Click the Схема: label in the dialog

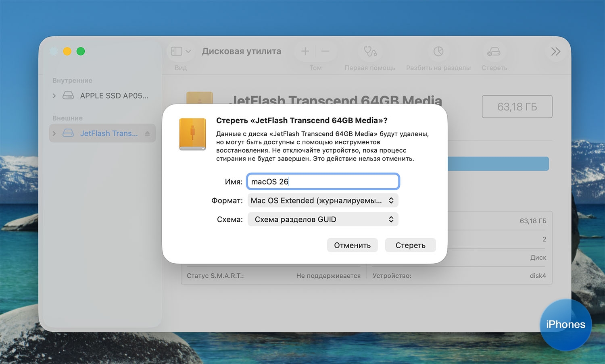(x=230, y=219)
